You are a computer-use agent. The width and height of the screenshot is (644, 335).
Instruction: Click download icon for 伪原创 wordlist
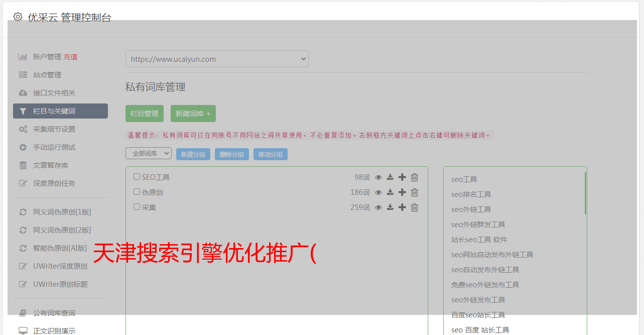(x=390, y=192)
